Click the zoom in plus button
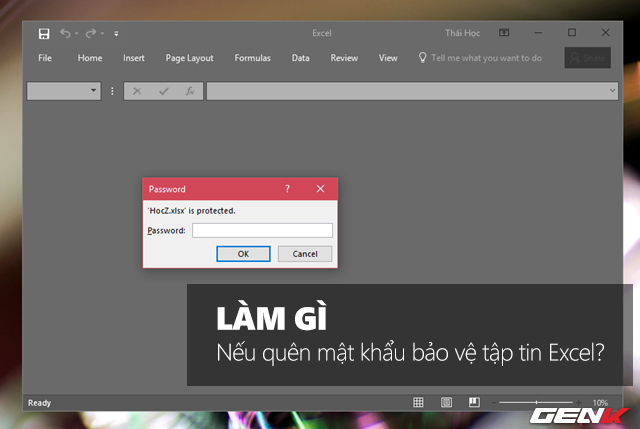This screenshot has width=640, height=429. [578, 403]
